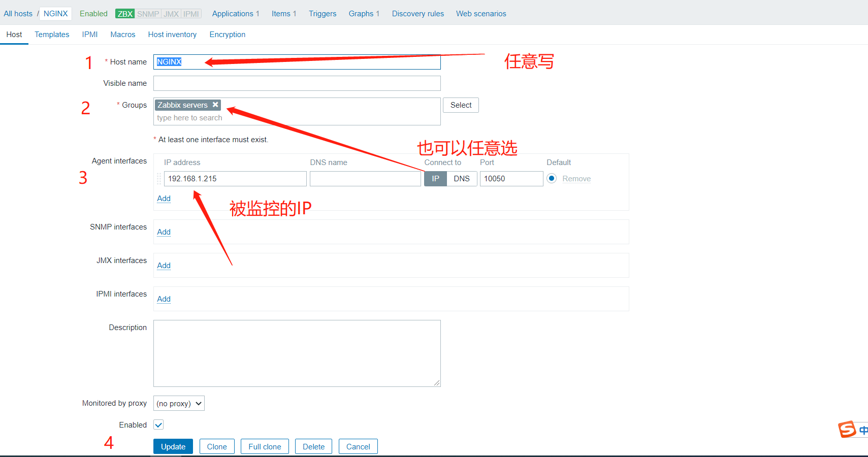Click the Port field 10050
Viewport: 868px width, 457px height.
pyautogui.click(x=511, y=179)
